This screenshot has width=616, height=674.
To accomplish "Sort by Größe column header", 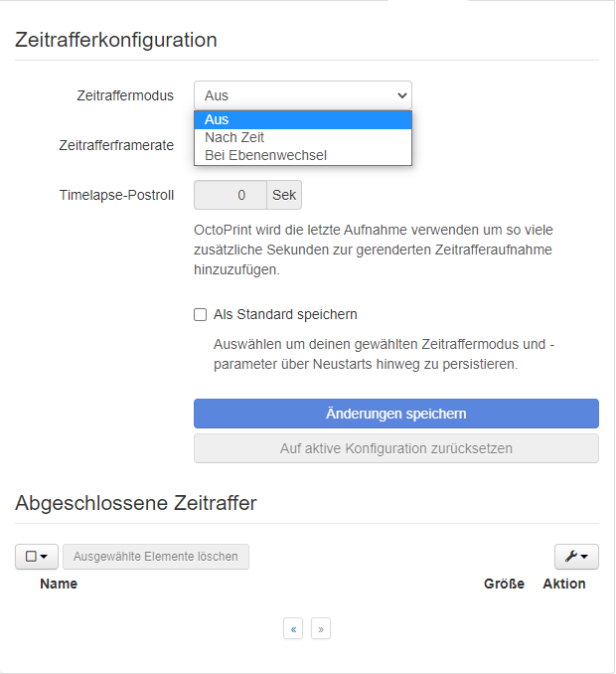I will 504,584.
